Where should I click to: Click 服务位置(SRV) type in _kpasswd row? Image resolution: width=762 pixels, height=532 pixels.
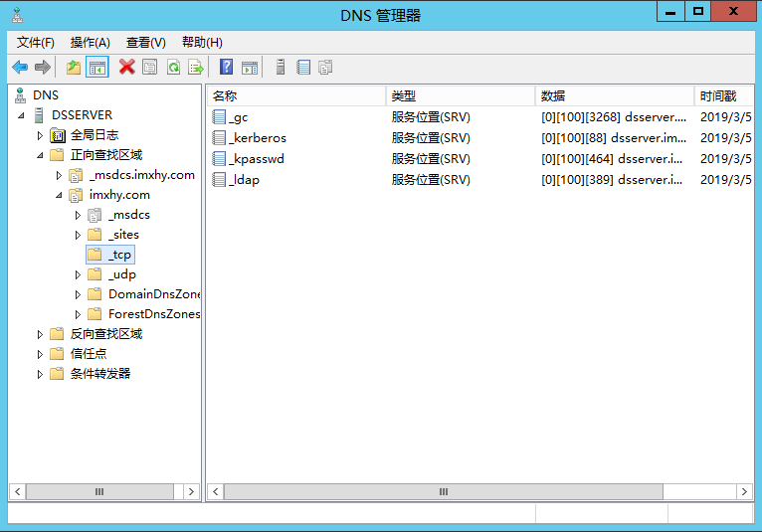pos(431,159)
